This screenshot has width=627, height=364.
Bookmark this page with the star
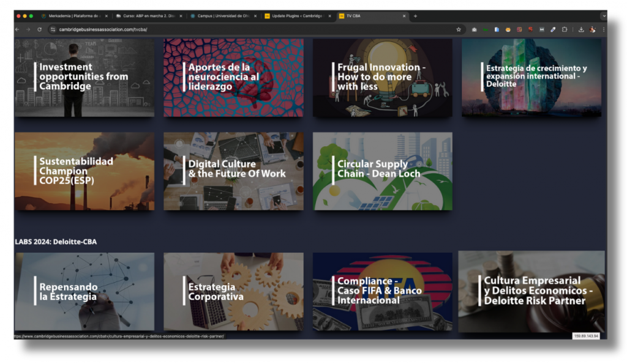tap(459, 29)
